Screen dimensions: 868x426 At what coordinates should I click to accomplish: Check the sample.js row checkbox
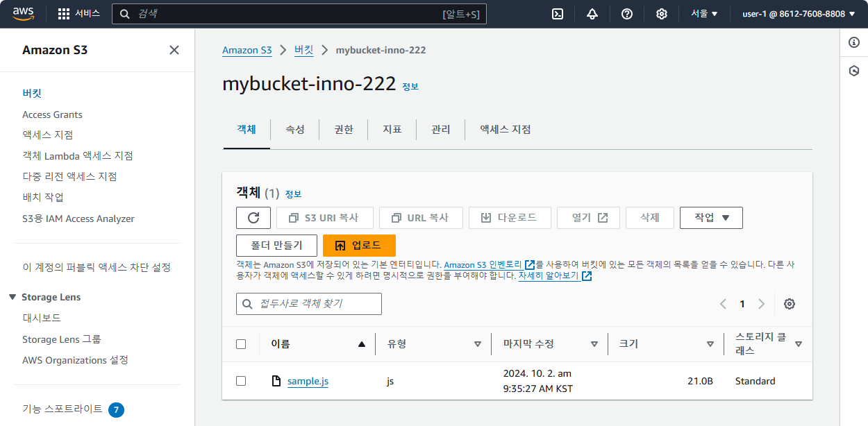coord(241,381)
